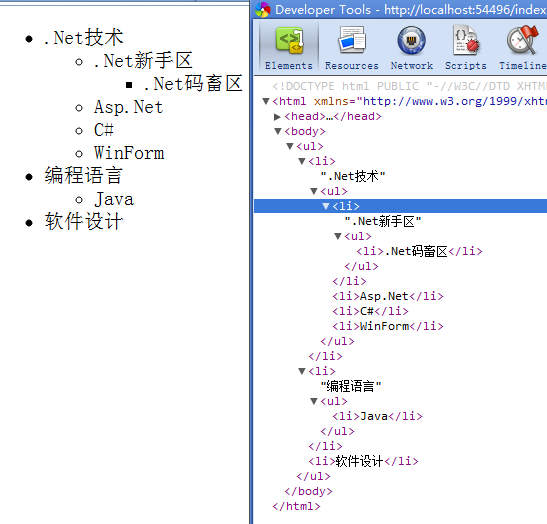Click "编程语言" in the page list
Screen dimensions: 547x524
tap(83, 175)
